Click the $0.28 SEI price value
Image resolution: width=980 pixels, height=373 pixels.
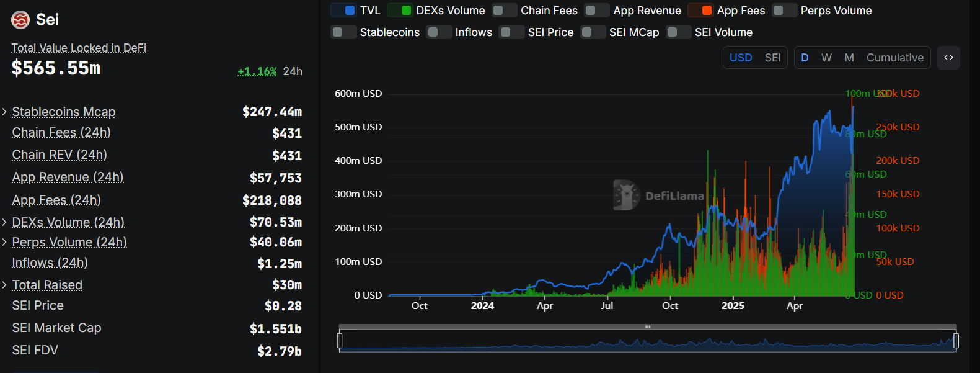tap(283, 306)
